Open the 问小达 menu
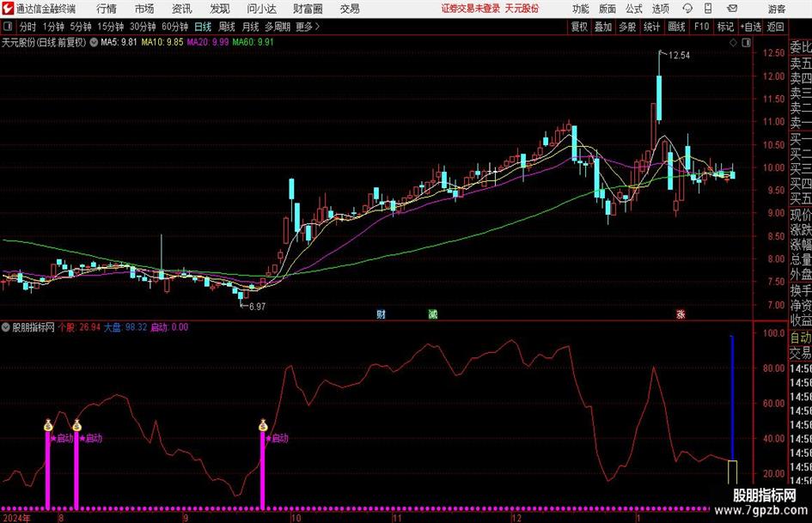812x523 pixels. 261,9
